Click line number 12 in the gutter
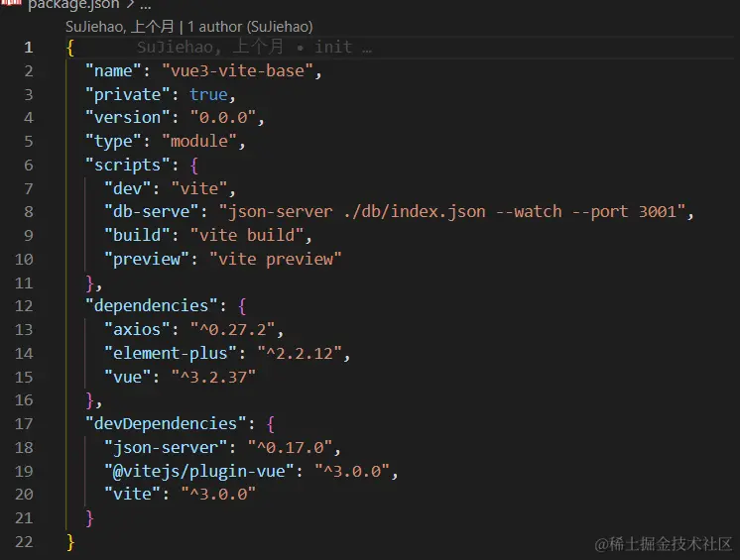740x560 pixels. [24, 306]
